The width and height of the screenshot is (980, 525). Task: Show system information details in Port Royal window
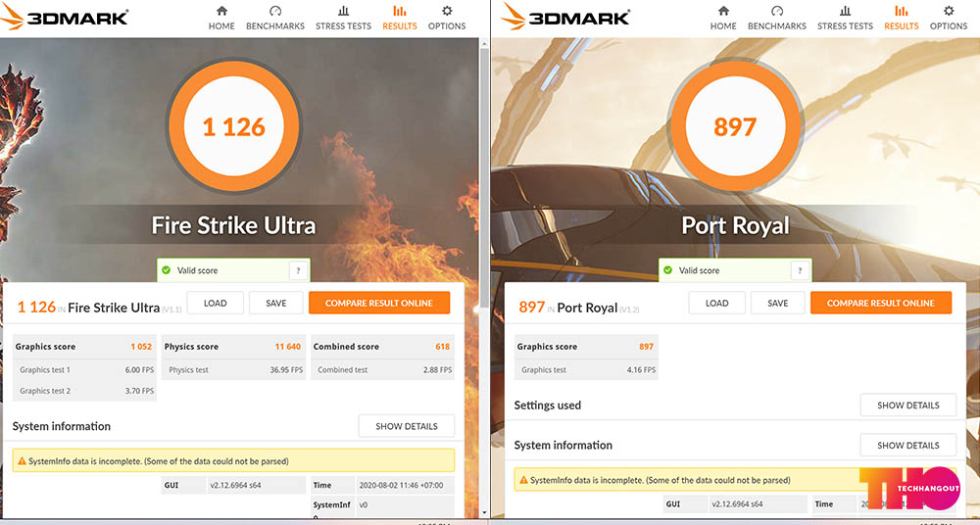click(x=908, y=445)
